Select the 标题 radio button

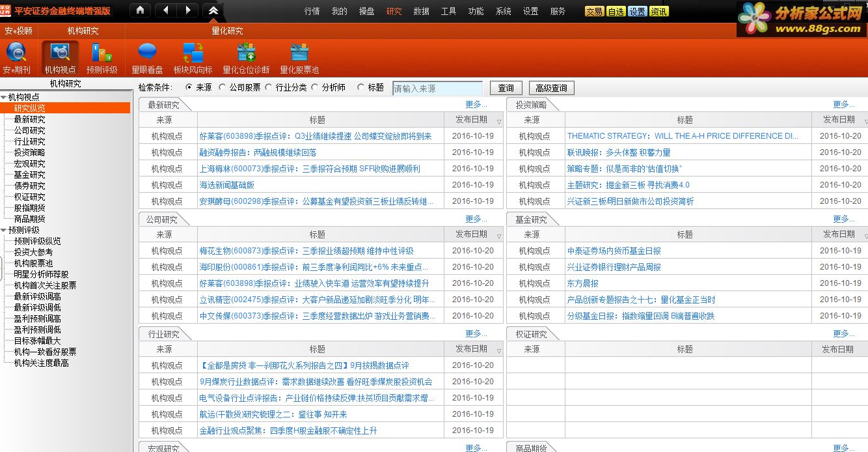pos(361,87)
